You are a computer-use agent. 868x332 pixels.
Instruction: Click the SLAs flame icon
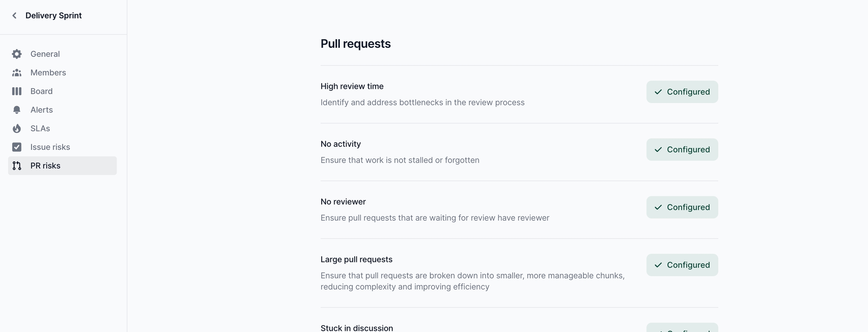click(x=17, y=128)
